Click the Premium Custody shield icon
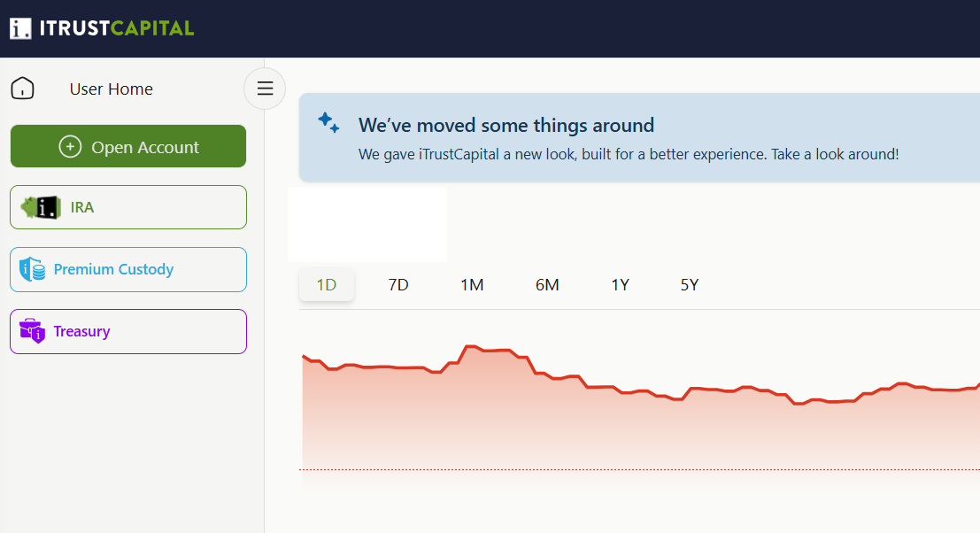Screen dimensions: 980x533 pyautogui.click(x=32, y=269)
